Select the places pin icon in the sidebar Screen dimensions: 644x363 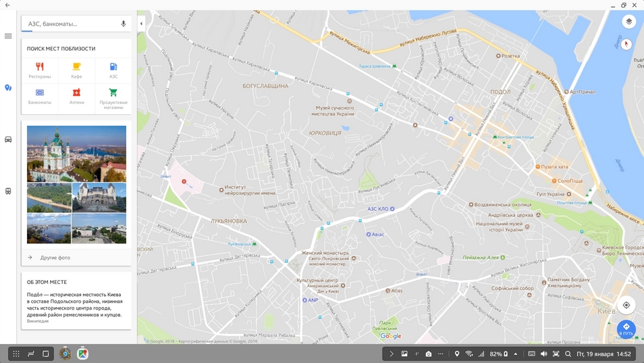tap(8, 88)
